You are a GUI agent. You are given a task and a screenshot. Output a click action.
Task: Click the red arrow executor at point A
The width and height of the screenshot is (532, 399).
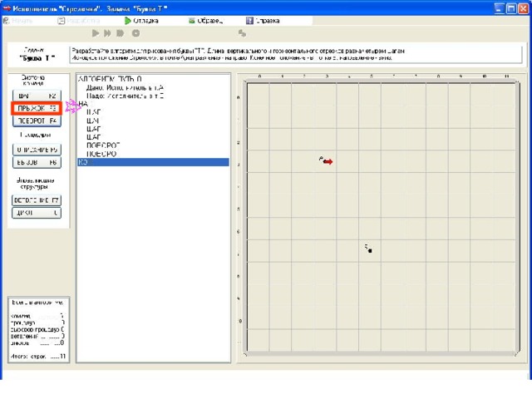click(x=328, y=162)
